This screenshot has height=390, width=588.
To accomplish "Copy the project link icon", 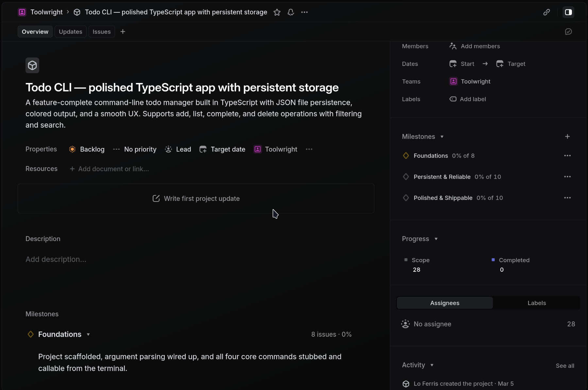I will pyautogui.click(x=546, y=12).
